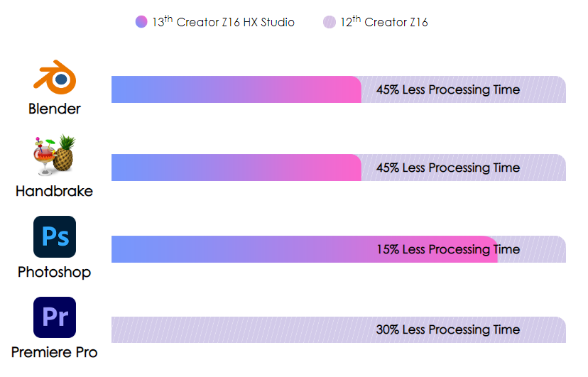Click the 13th Creator Z16 HX Studio legend dot
Image resolution: width=588 pixels, height=377 pixels.
point(141,22)
